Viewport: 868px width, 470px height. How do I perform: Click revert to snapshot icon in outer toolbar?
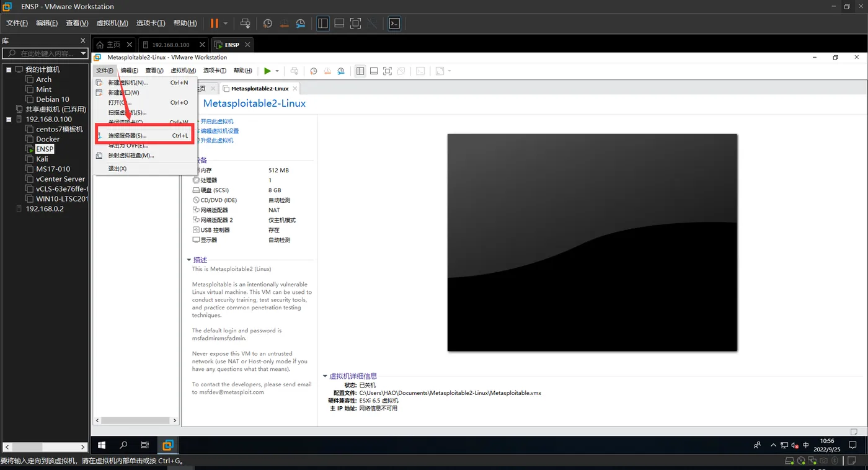click(284, 24)
